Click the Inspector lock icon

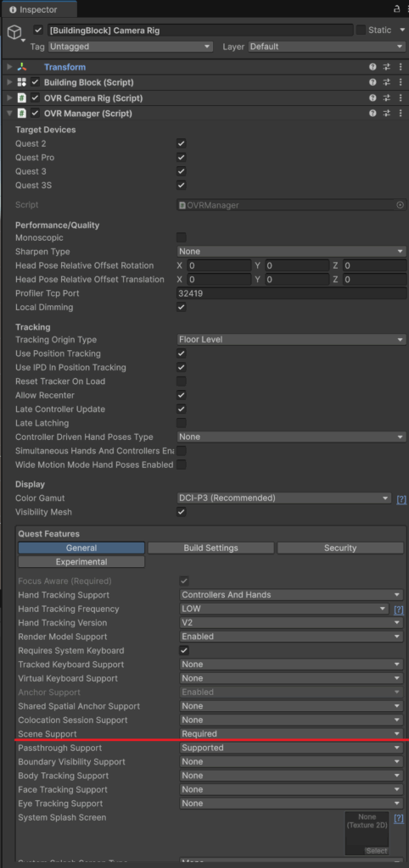tap(397, 9)
